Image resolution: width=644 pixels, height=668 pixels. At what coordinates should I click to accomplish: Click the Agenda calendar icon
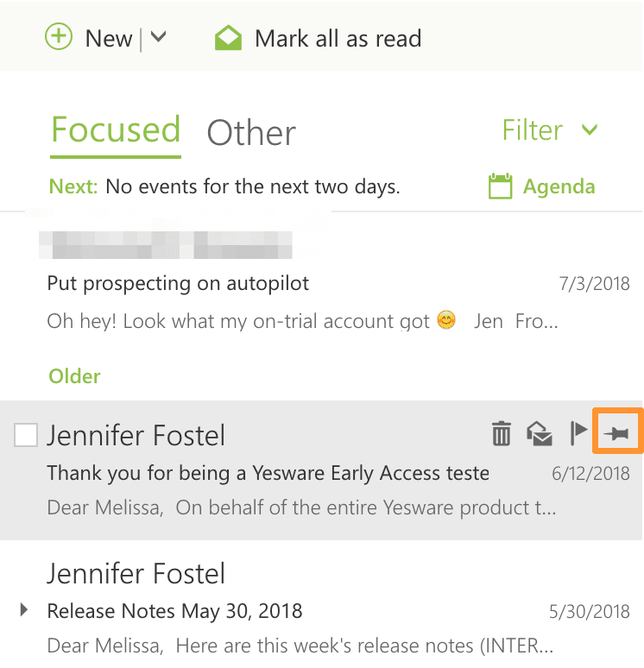pyautogui.click(x=500, y=186)
